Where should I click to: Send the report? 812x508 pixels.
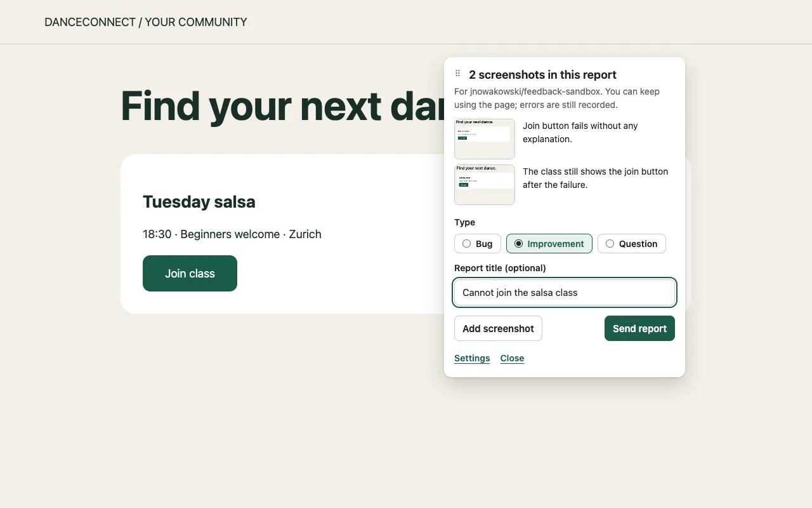(x=639, y=328)
